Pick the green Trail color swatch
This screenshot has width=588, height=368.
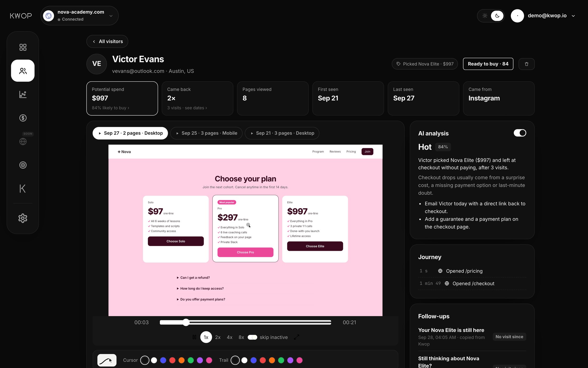click(281, 360)
